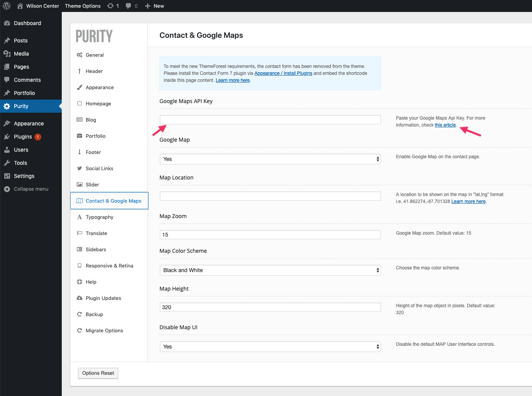
Task: Click the updates refresh icon in admin bar
Action: click(110, 6)
